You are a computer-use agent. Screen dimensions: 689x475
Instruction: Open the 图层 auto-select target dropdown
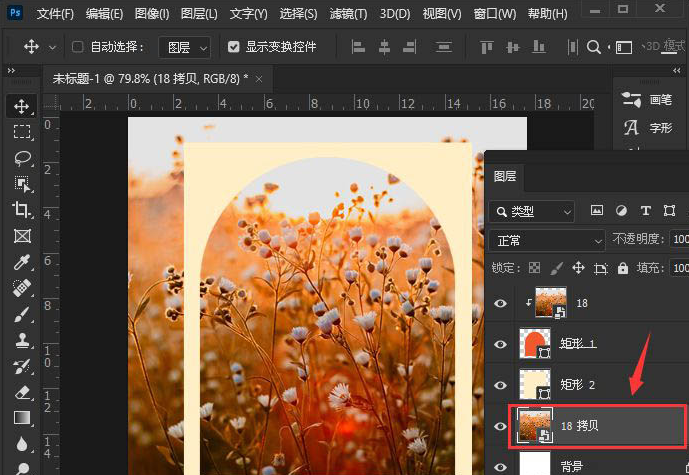[x=185, y=47]
